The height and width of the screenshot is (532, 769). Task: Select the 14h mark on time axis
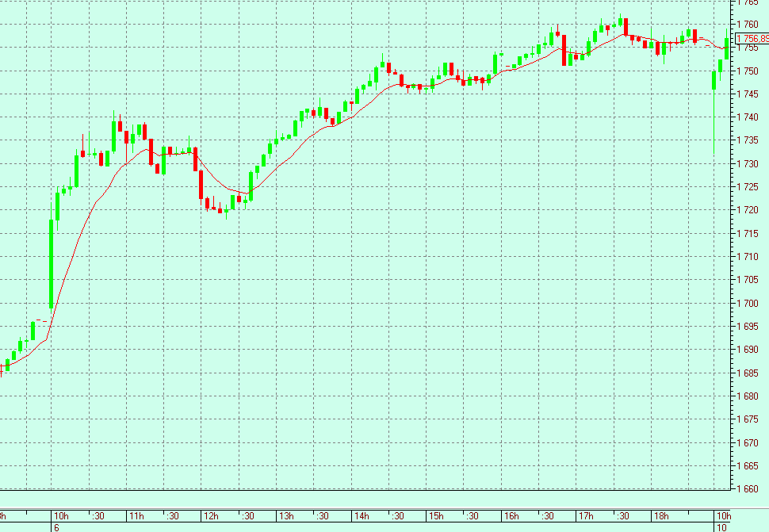[361, 516]
